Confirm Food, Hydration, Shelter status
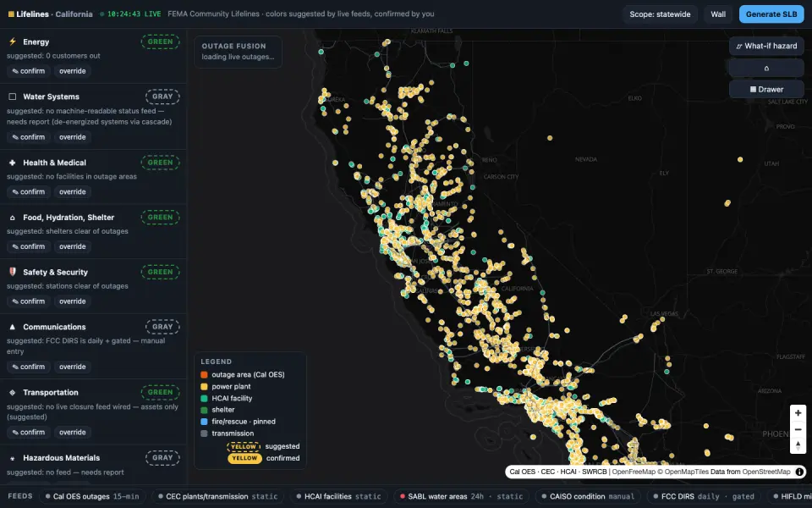Screen dimensions: 812x508 (29, 246)
